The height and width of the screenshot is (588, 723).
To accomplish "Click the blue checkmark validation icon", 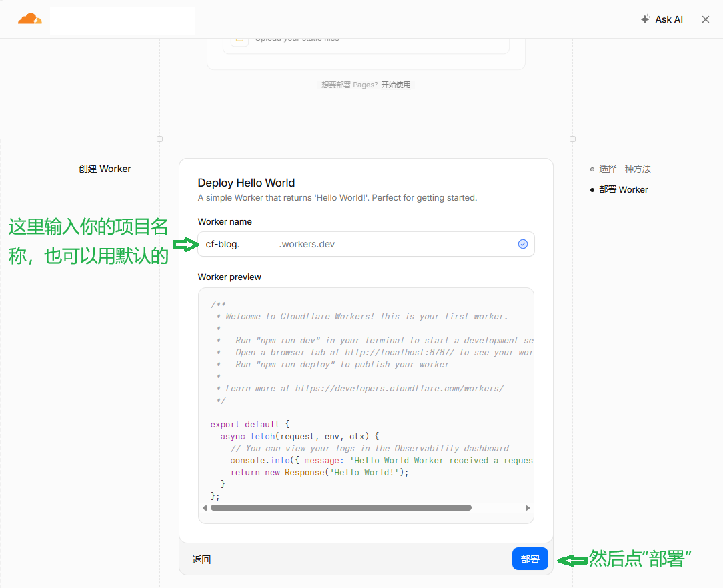I will 522,244.
